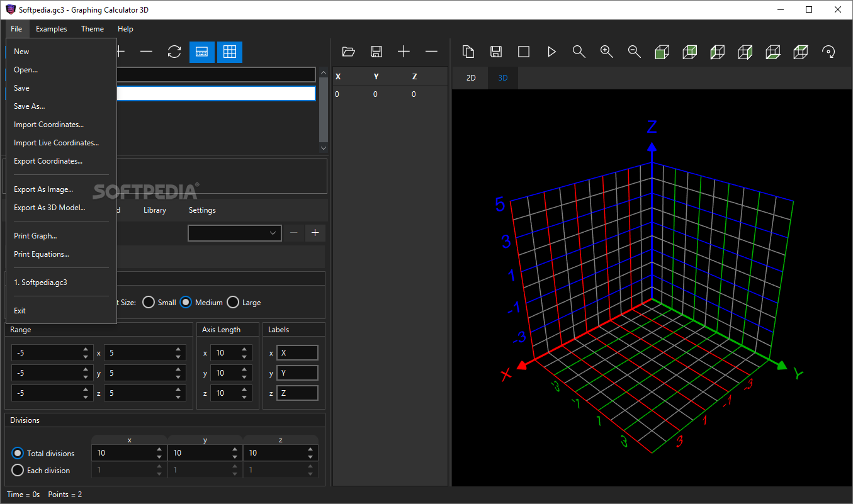Click the rotate graph icon
The height and width of the screenshot is (504, 853).
coord(829,52)
